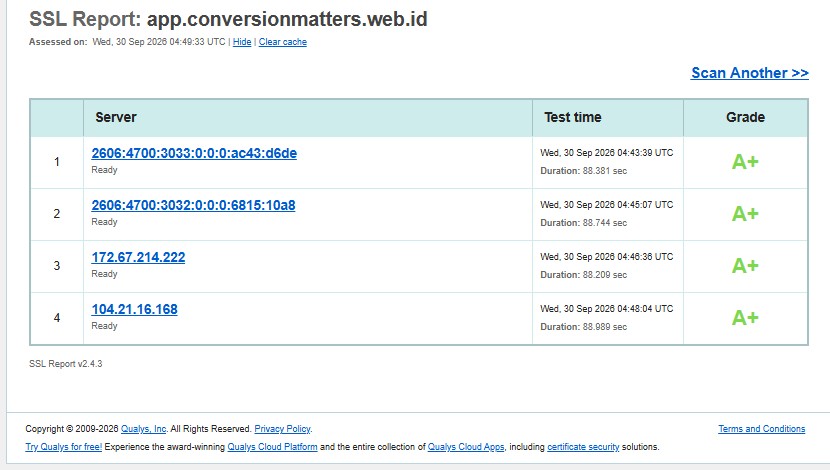The height and width of the screenshot is (470, 830).
Task: Open the Qualys Cloud Apps link
Action: point(466,447)
